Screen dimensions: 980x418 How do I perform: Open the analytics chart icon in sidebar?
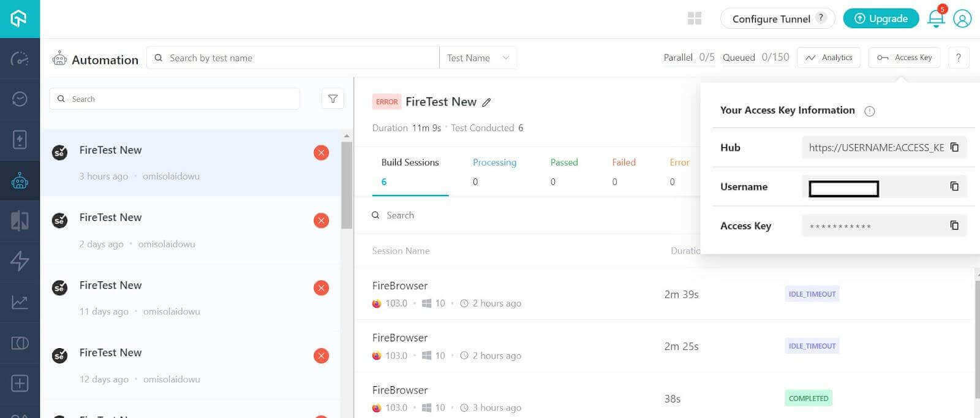(20, 302)
